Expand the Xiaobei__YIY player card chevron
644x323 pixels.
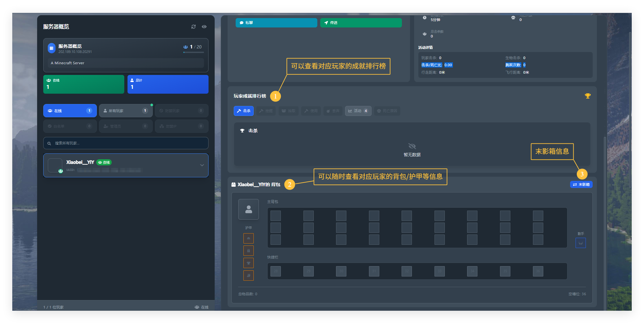coord(202,165)
